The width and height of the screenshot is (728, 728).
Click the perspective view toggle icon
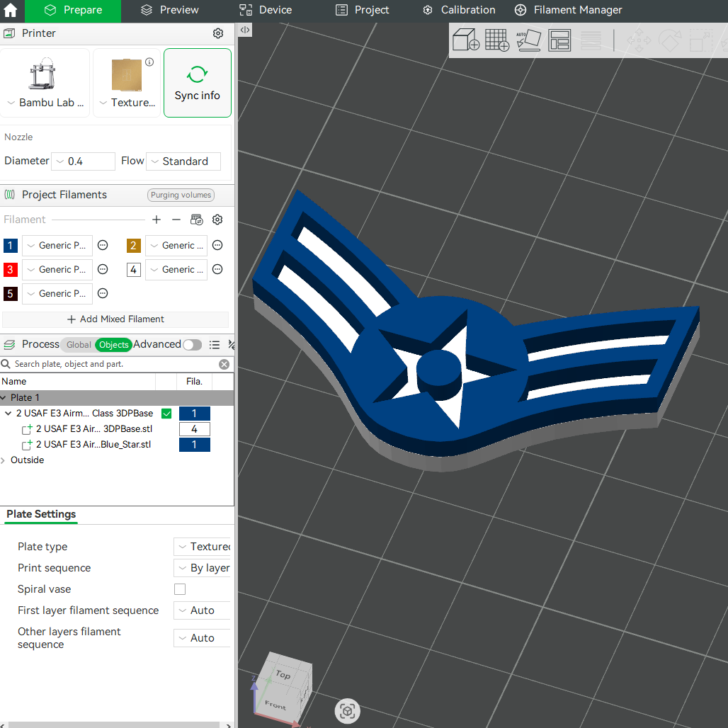[x=347, y=711]
